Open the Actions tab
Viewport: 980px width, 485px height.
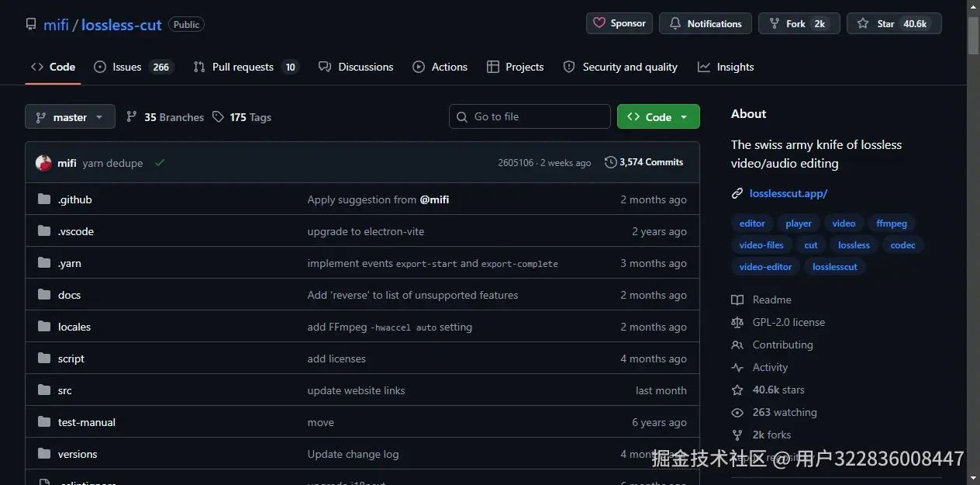(x=440, y=67)
